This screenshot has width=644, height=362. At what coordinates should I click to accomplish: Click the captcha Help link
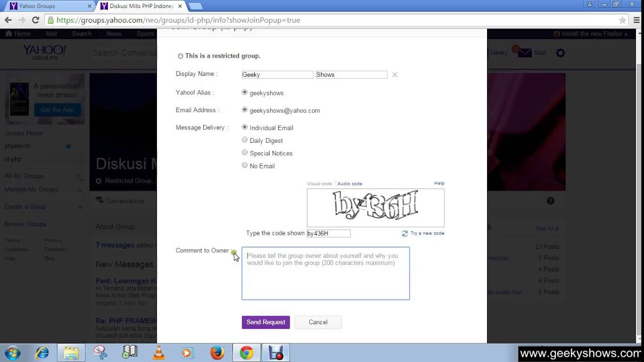(439, 184)
